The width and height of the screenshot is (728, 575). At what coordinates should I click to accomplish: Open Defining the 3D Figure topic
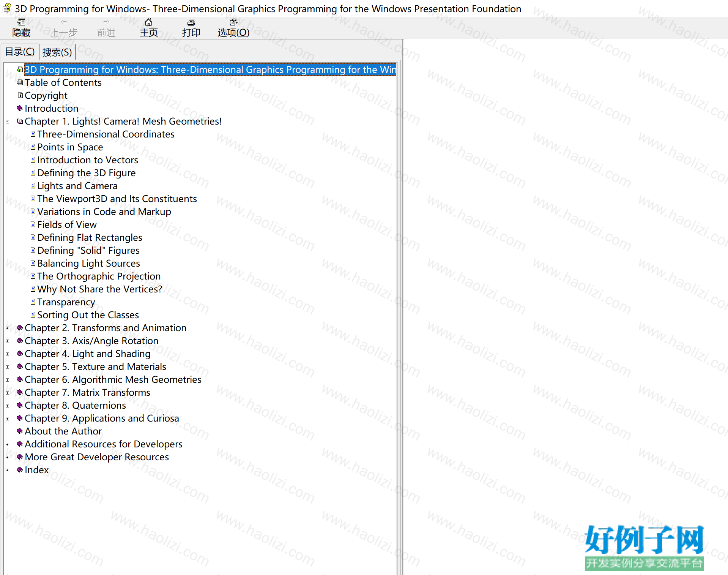pyautogui.click(x=86, y=173)
